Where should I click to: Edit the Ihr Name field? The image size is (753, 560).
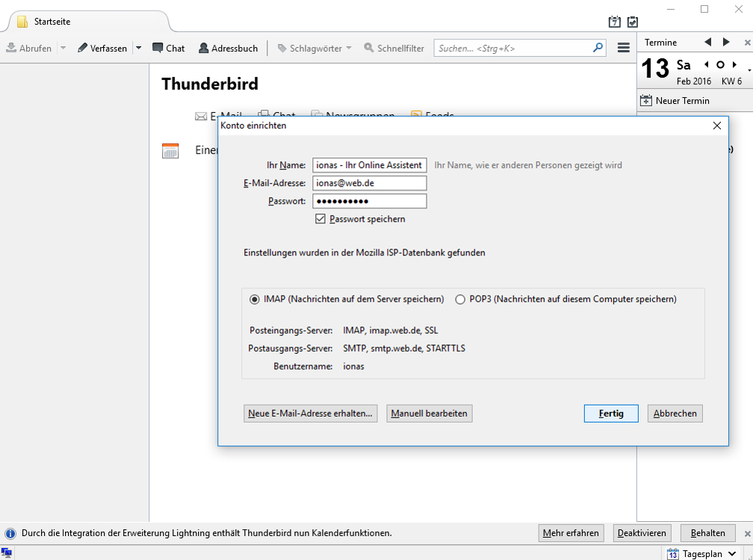(x=369, y=165)
